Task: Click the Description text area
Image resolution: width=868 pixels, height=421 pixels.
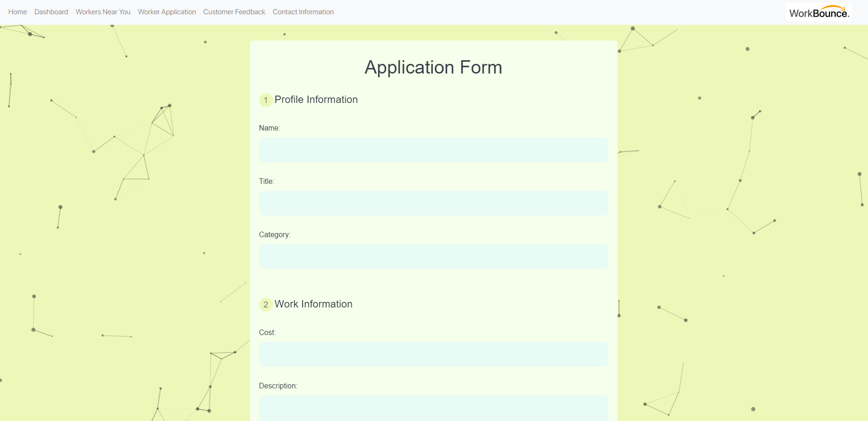Action: (x=433, y=408)
